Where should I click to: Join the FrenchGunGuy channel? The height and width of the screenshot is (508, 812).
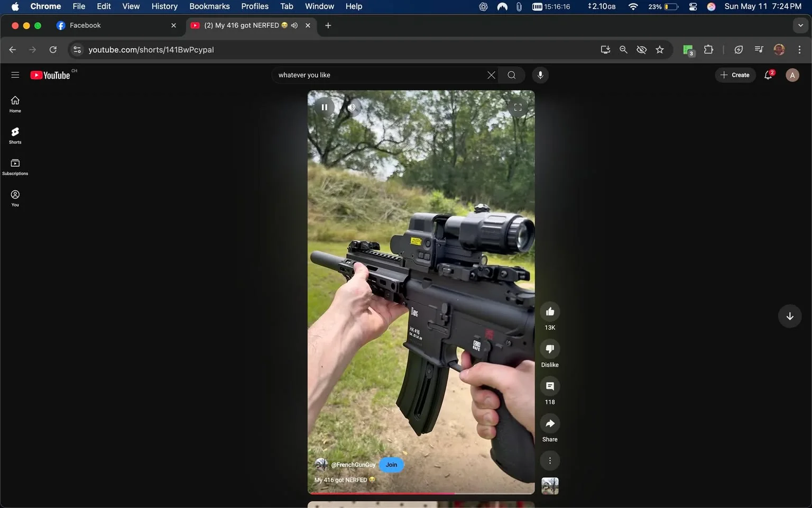pyautogui.click(x=391, y=465)
